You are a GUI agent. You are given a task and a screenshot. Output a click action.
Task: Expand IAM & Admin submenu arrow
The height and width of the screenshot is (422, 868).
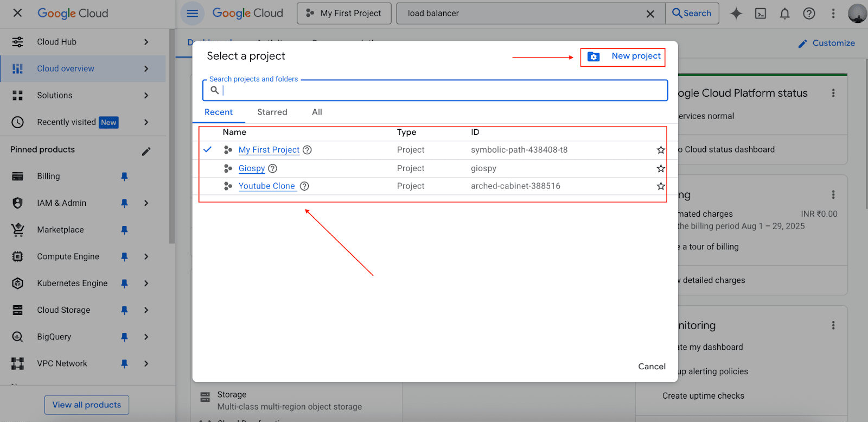146,203
